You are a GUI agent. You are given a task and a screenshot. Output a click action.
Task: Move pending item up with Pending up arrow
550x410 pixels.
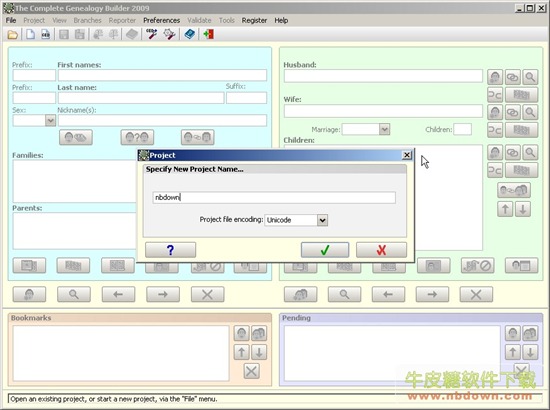(x=512, y=352)
